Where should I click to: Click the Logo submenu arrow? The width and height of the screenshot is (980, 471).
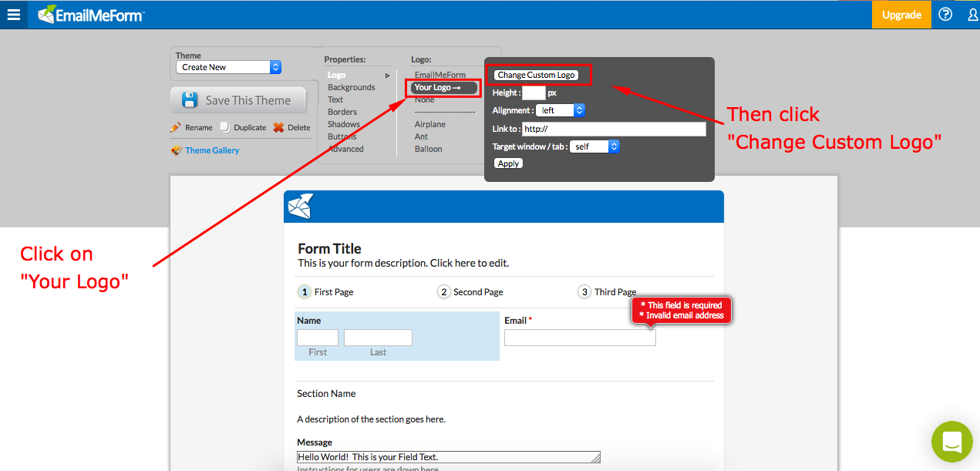tap(387, 76)
